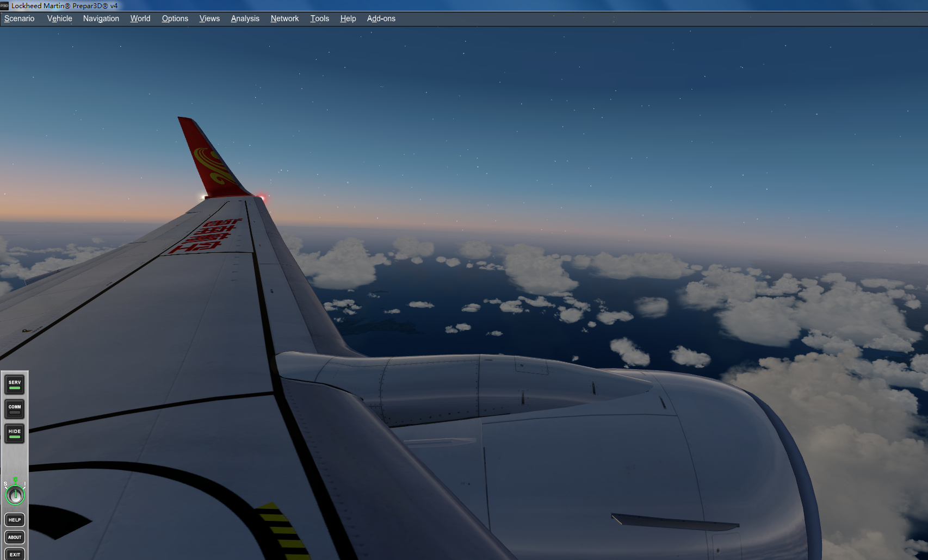The image size is (928, 560).
Task: Open the Views menu
Action: coord(209,18)
